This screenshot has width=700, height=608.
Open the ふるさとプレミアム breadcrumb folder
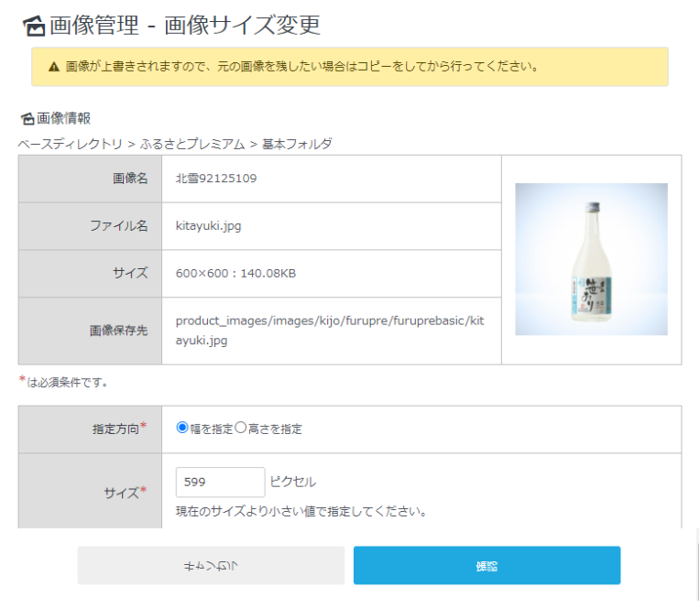(192, 144)
